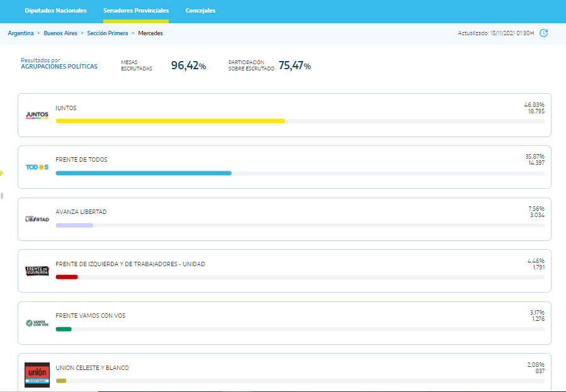Click the Frente de Todos logo
566x392 pixels.
point(37,167)
